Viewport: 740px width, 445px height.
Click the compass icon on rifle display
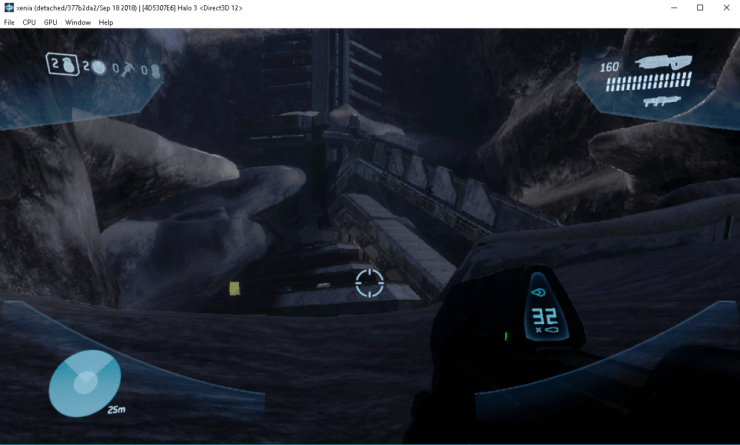[x=538, y=293]
